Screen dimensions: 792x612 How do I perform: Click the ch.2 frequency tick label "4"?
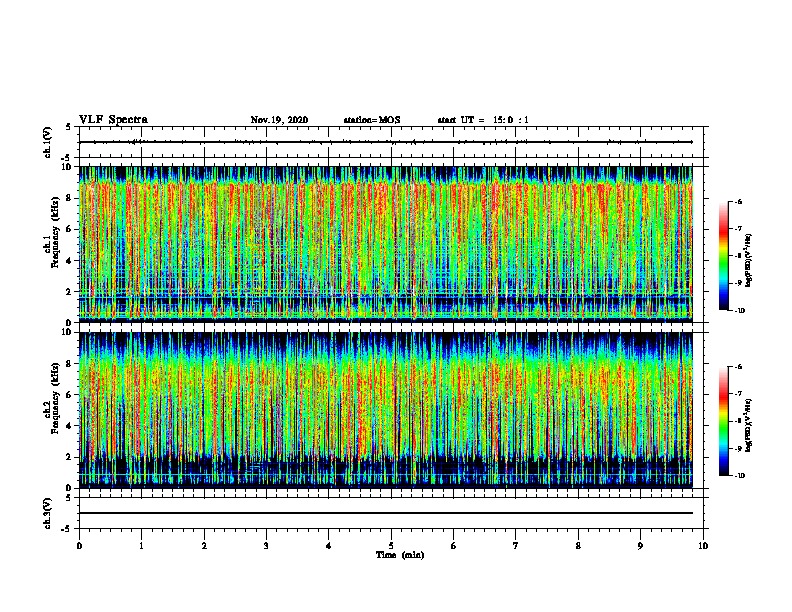click(x=70, y=426)
